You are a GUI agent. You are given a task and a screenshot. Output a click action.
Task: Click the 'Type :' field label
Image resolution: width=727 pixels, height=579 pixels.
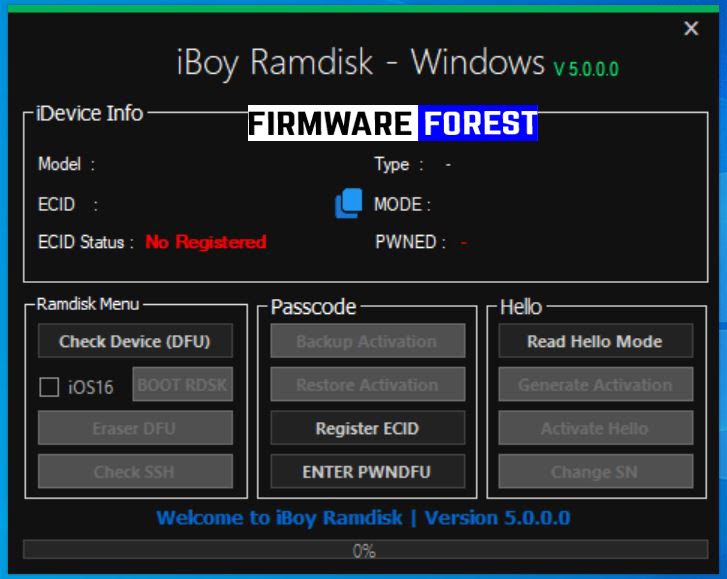[399, 164]
